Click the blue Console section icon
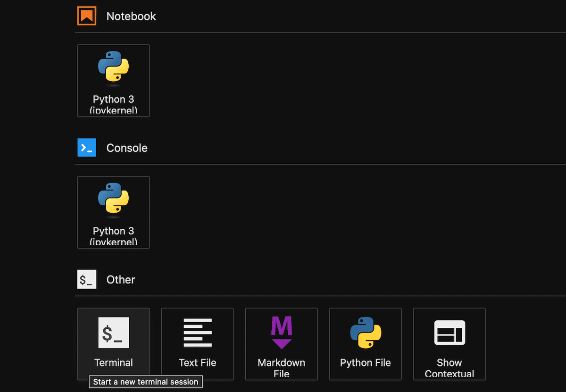 click(x=86, y=147)
